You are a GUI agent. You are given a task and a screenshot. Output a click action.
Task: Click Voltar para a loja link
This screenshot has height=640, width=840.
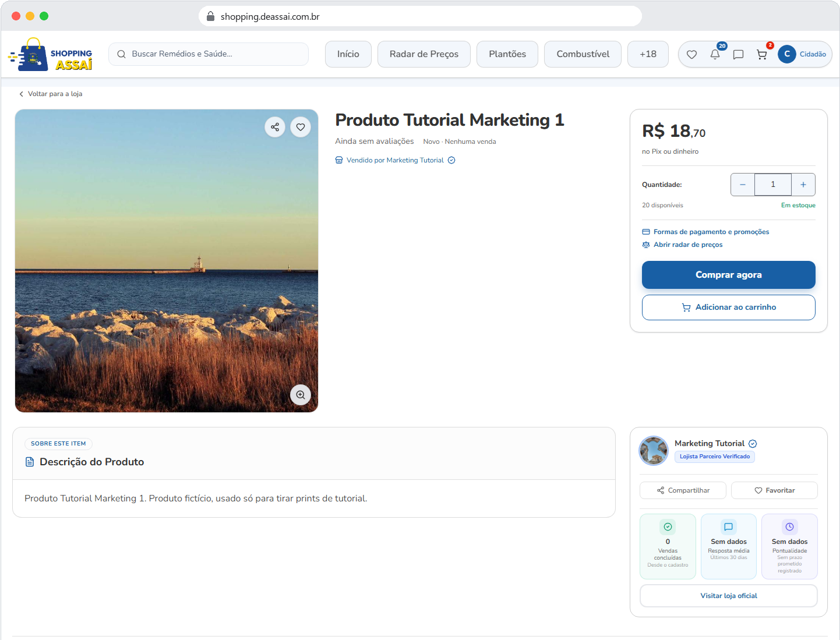click(x=51, y=94)
